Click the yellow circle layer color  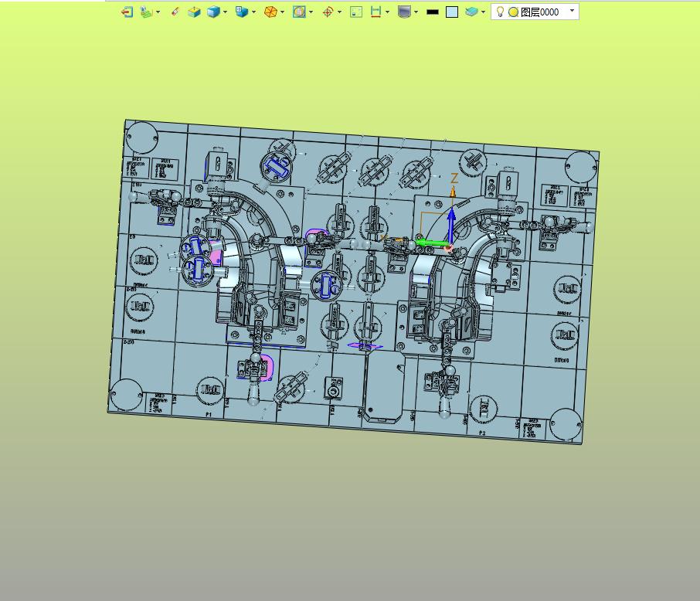513,12
